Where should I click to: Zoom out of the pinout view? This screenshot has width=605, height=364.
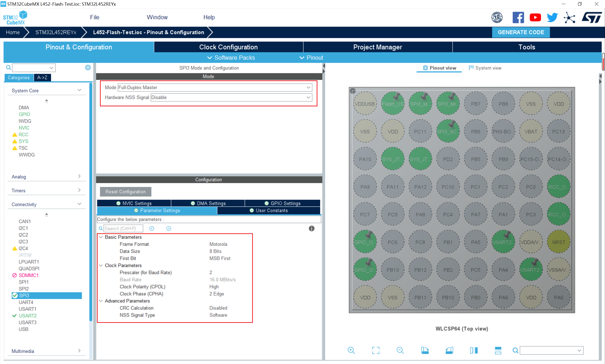point(400,350)
